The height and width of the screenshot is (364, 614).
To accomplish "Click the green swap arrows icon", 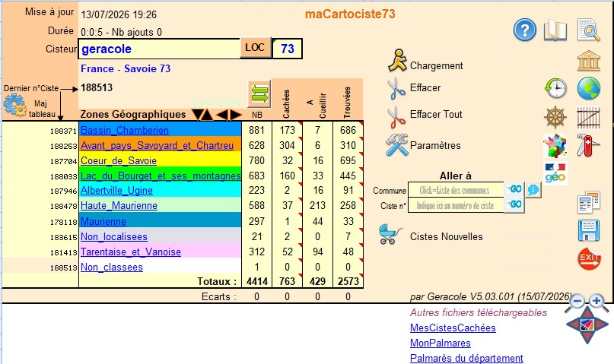I will click(x=259, y=95).
